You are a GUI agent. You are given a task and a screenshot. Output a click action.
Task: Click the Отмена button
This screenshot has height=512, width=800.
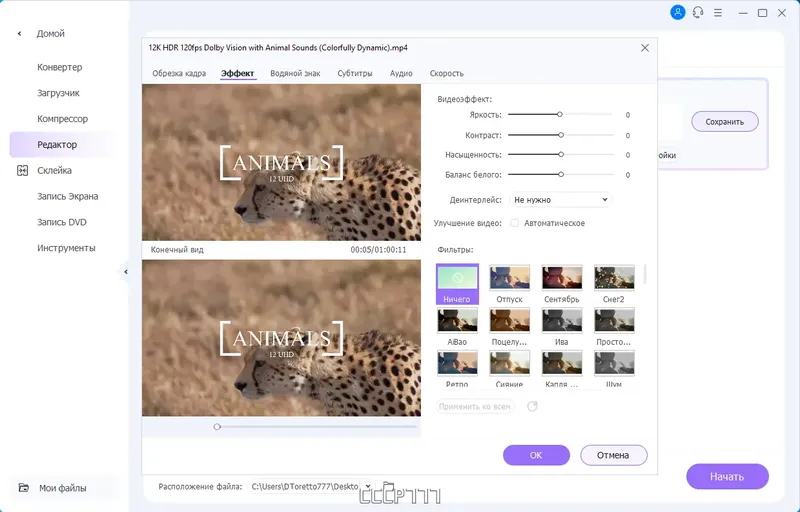point(614,455)
